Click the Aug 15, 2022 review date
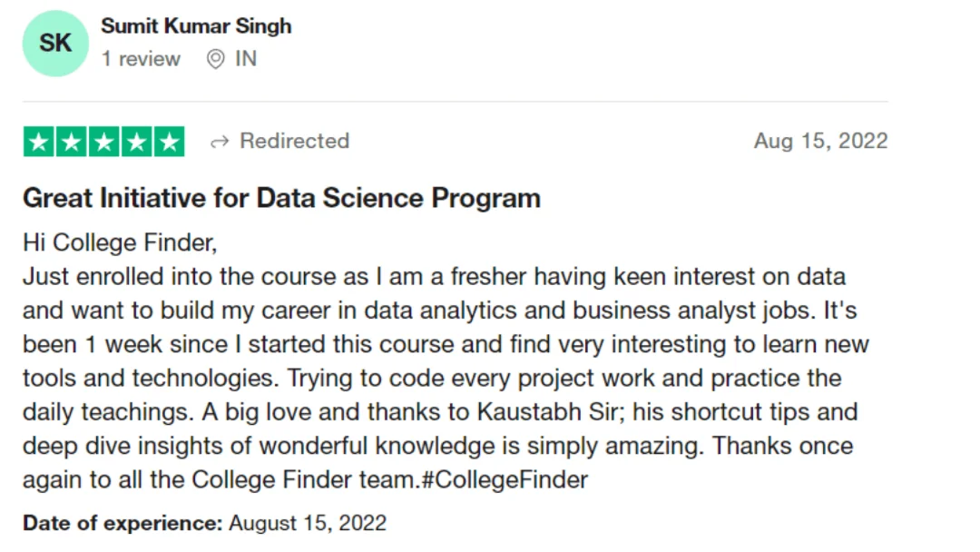 (820, 142)
